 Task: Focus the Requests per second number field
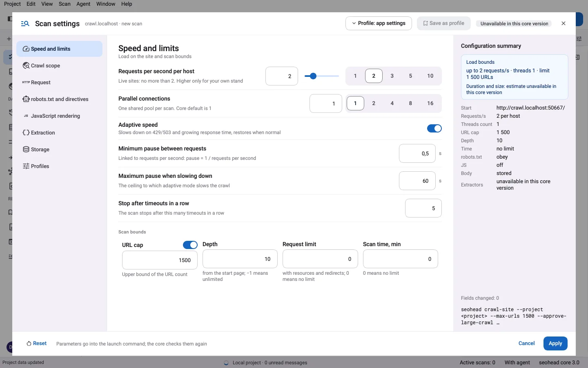click(x=282, y=76)
